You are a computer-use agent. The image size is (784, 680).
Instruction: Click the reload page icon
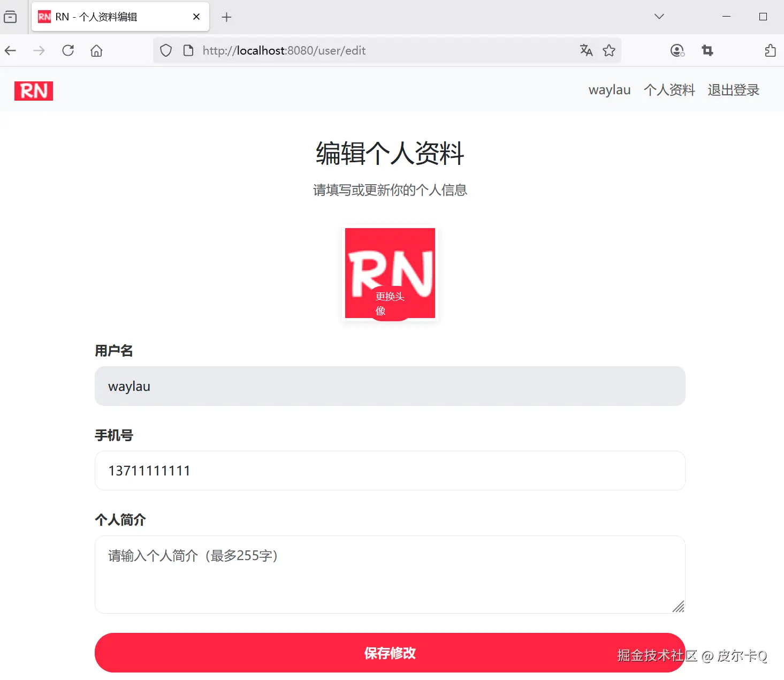[68, 50]
